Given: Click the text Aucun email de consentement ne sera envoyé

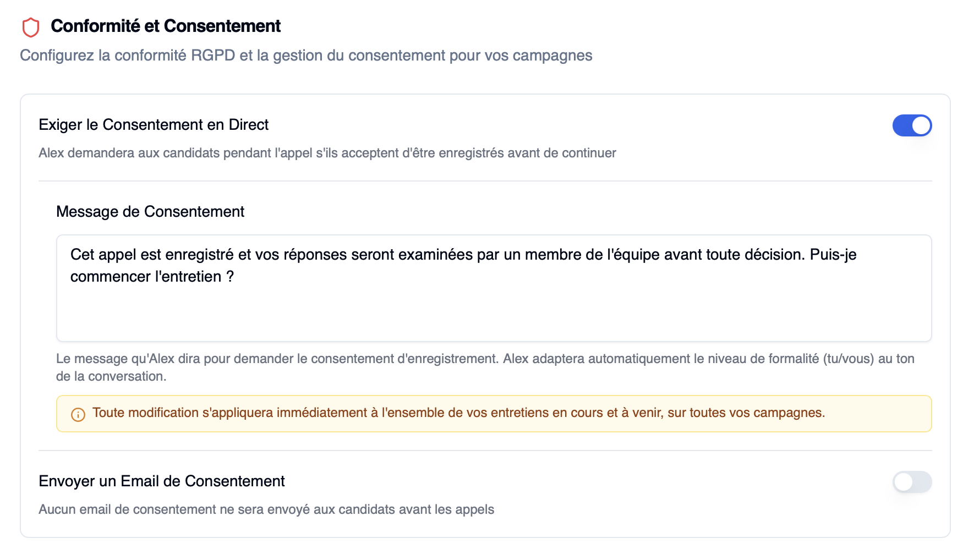Looking at the screenshot, I should [266, 509].
